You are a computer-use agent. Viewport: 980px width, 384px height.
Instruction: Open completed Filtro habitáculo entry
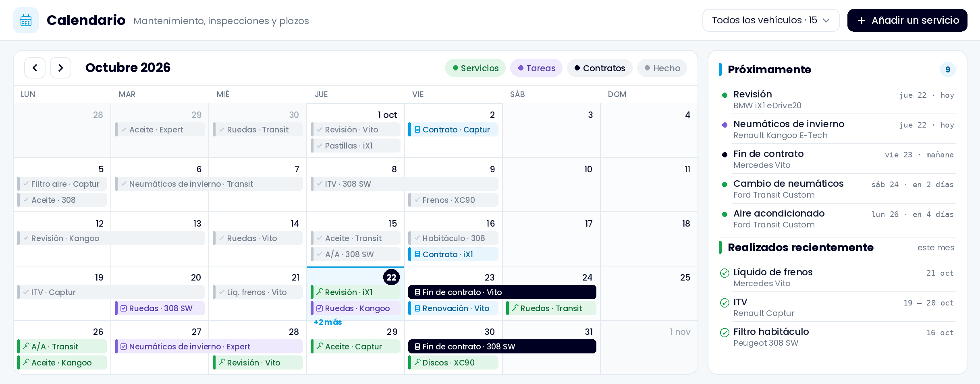tap(837, 337)
